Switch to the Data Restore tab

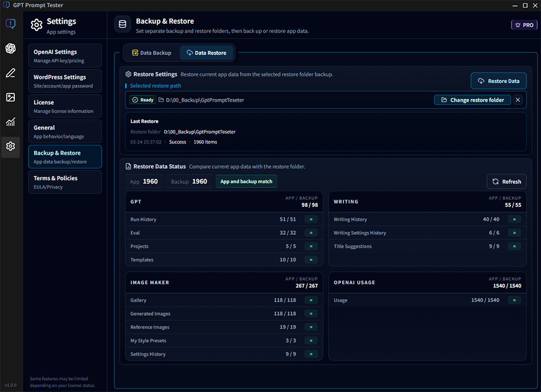(x=206, y=53)
